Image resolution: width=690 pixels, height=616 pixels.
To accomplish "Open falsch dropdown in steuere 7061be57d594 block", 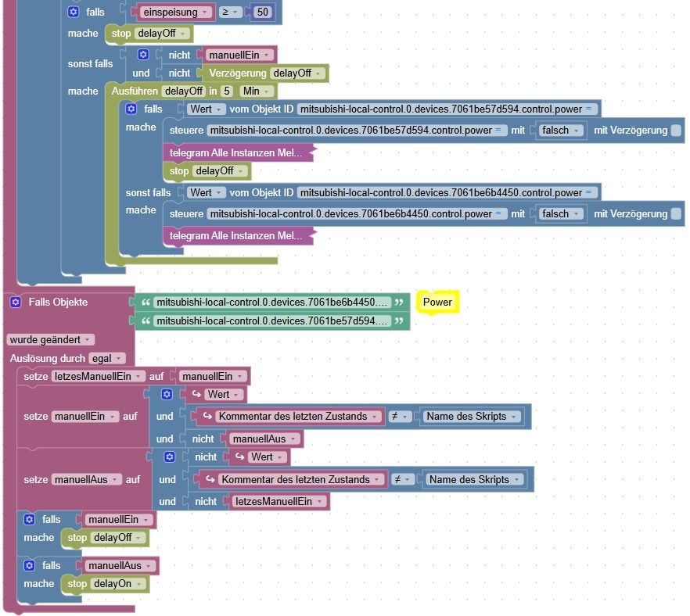I will tap(560, 130).
